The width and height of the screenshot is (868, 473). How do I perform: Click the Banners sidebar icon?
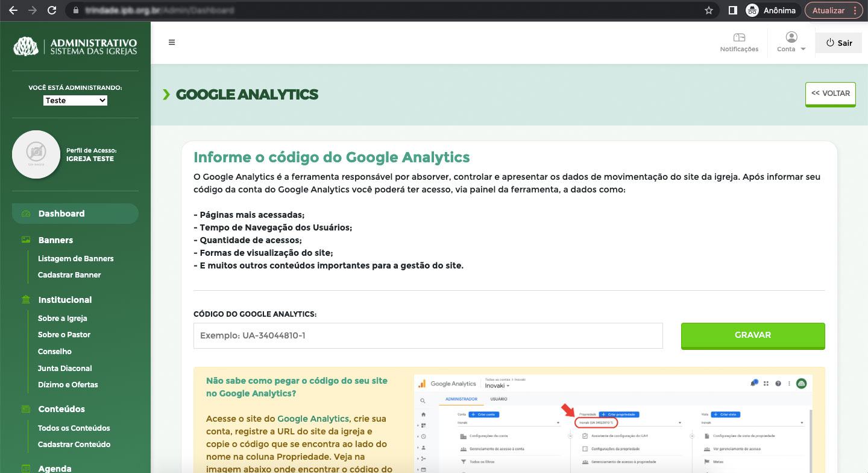click(26, 240)
